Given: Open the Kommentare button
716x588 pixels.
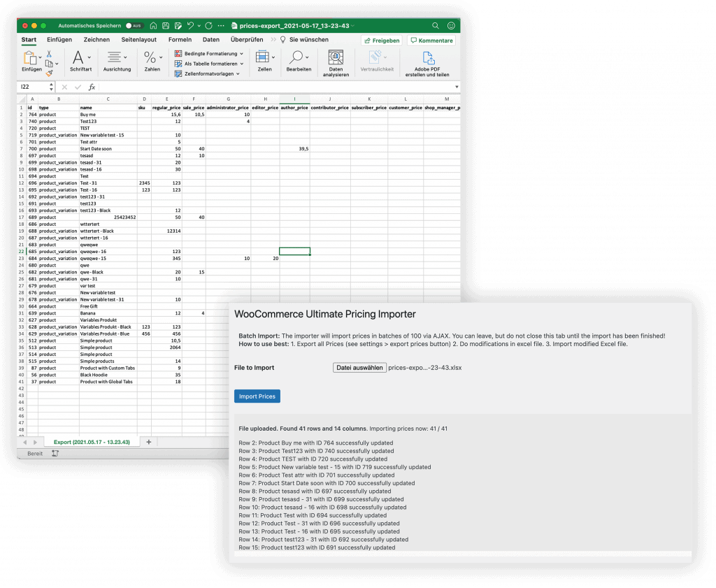Looking at the screenshot, I should point(431,41).
